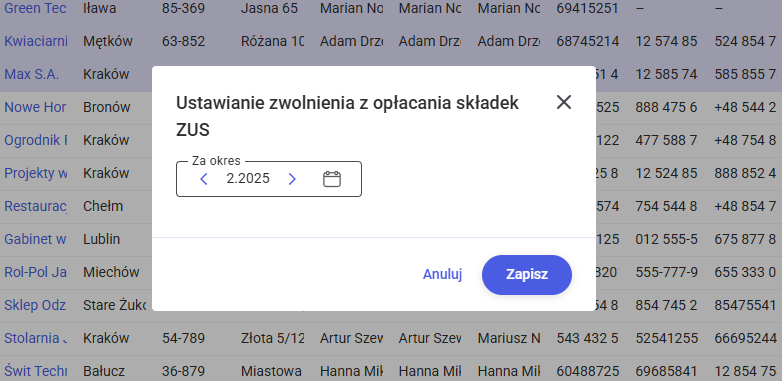Viewport: 782px width, 381px height.
Task: Cancel using the Anuluj link
Action: [442, 274]
